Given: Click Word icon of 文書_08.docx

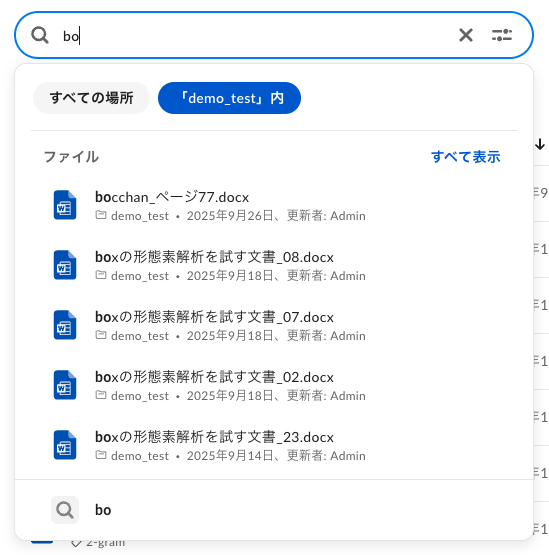Looking at the screenshot, I should tap(65, 265).
